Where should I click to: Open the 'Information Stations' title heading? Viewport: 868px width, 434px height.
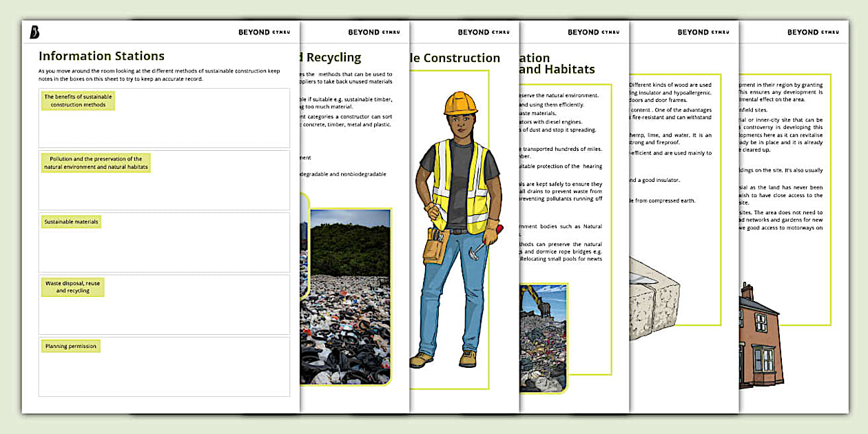pyautogui.click(x=102, y=56)
